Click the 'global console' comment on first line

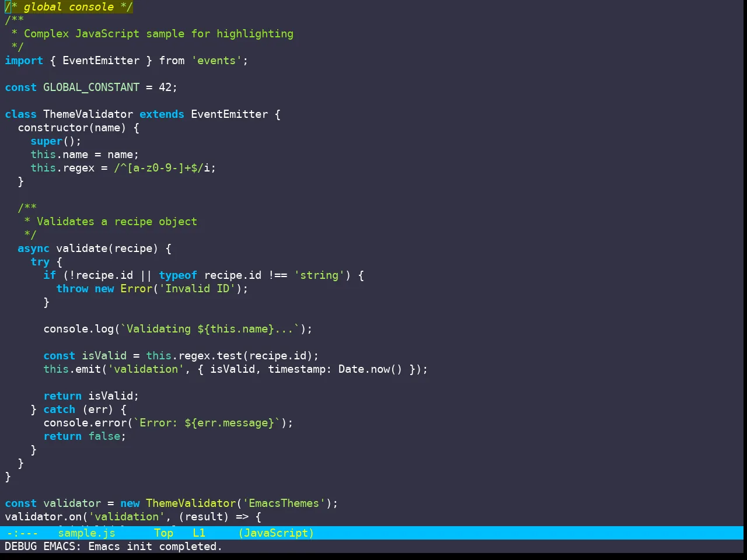click(x=69, y=7)
